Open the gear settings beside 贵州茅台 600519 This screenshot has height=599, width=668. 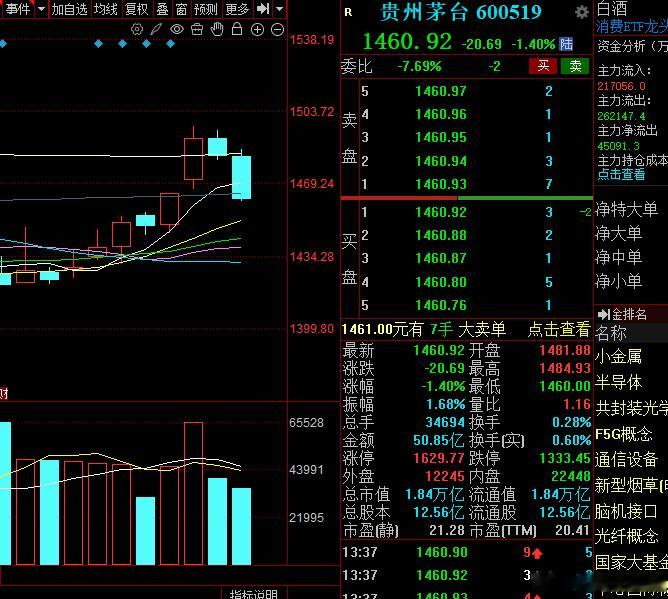pyautogui.click(x=582, y=12)
